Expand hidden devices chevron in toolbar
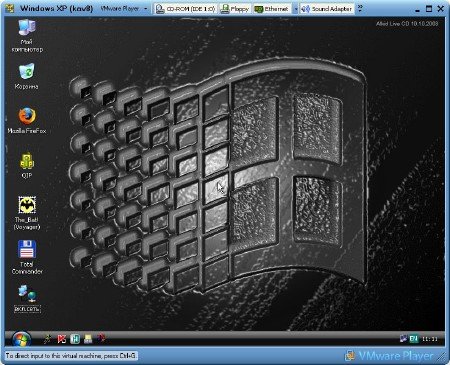The height and width of the screenshot is (365, 450). pyautogui.click(x=360, y=9)
